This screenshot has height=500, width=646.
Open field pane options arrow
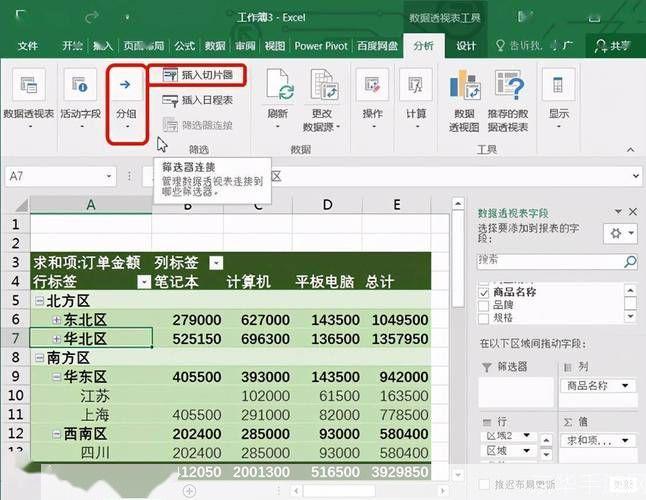pyautogui.click(x=618, y=212)
